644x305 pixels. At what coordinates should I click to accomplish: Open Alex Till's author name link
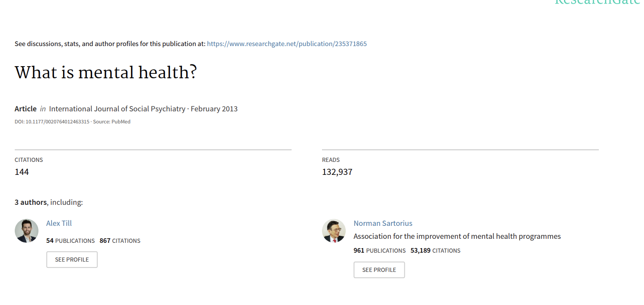click(x=59, y=223)
